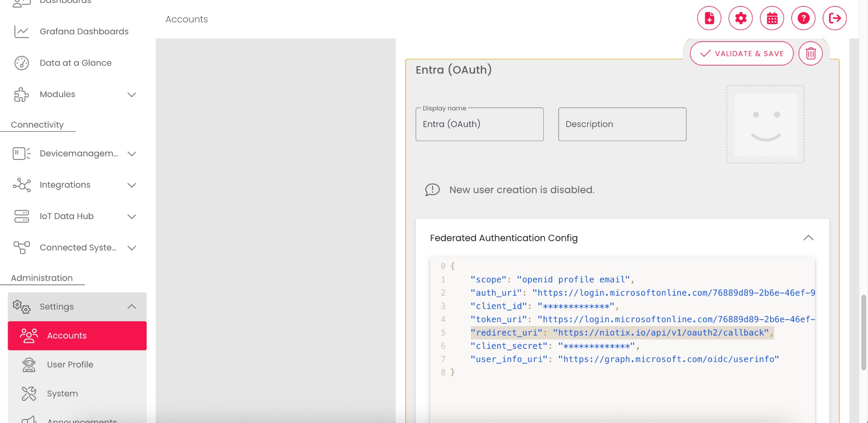Expand the Devicemanagement section
The image size is (868, 423).
click(x=132, y=153)
